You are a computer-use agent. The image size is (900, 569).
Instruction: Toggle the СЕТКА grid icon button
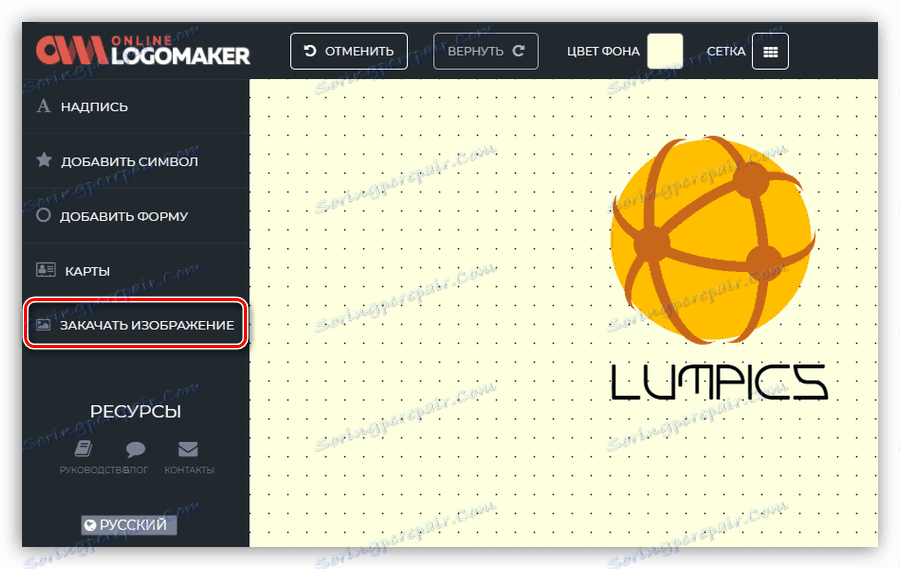pos(770,51)
